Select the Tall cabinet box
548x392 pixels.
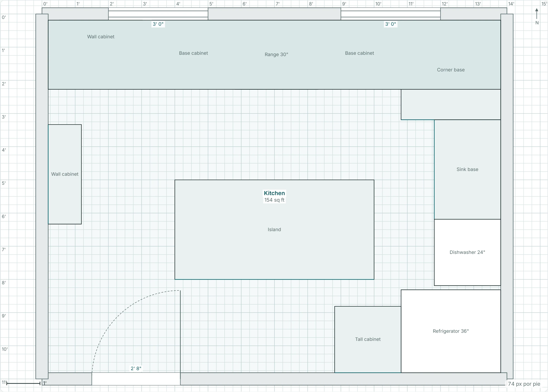click(368, 339)
